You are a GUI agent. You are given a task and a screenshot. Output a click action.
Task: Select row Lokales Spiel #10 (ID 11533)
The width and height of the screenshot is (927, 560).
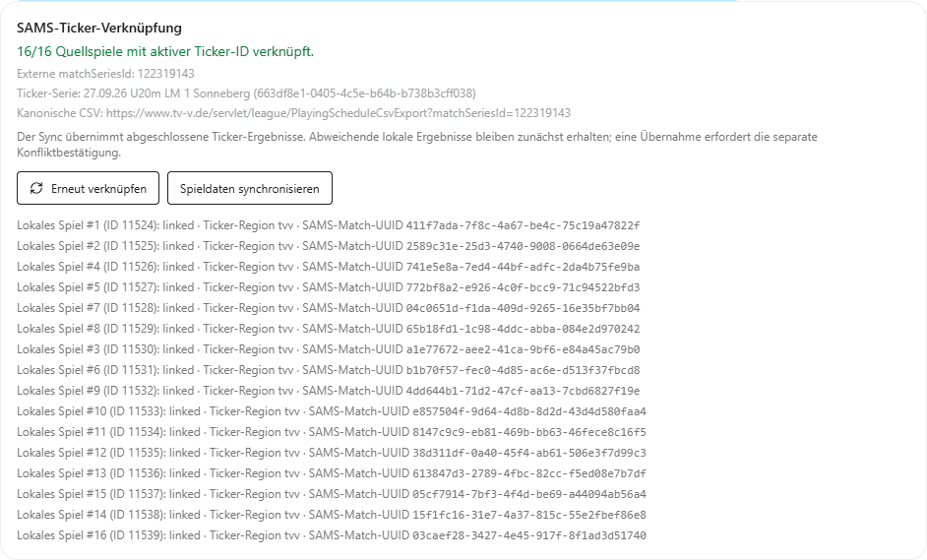click(x=331, y=411)
